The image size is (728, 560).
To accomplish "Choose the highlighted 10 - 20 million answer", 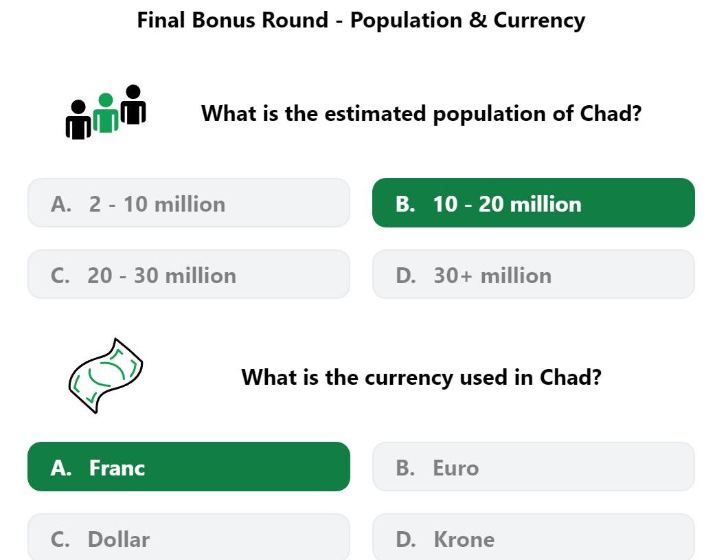I will [x=534, y=203].
